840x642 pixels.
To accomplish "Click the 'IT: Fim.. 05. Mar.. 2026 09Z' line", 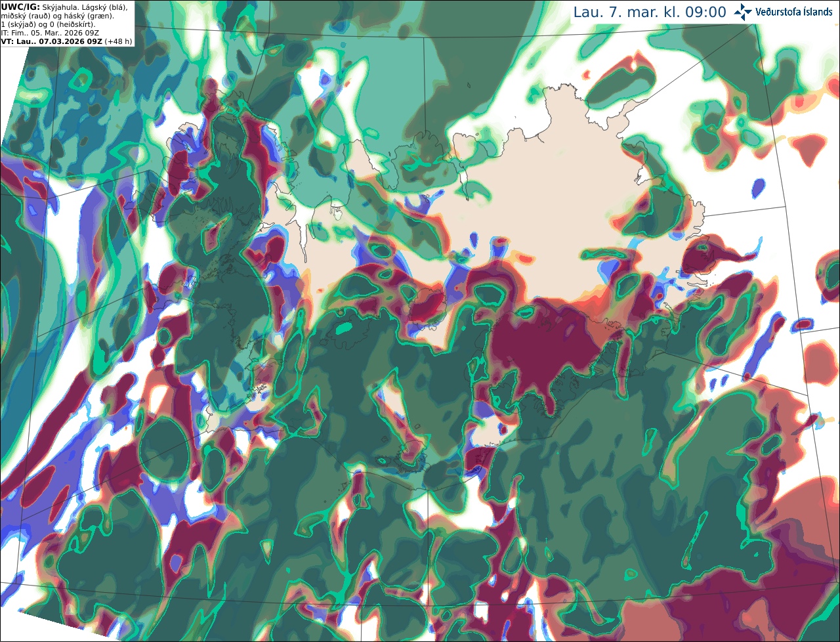I will point(51,33).
